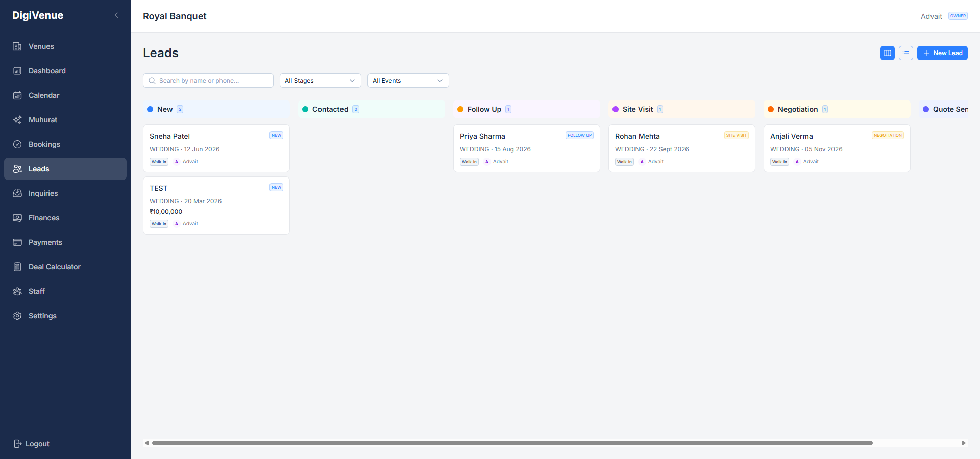Click the blue dot of New column
980x459 pixels.
tap(150, 109)
